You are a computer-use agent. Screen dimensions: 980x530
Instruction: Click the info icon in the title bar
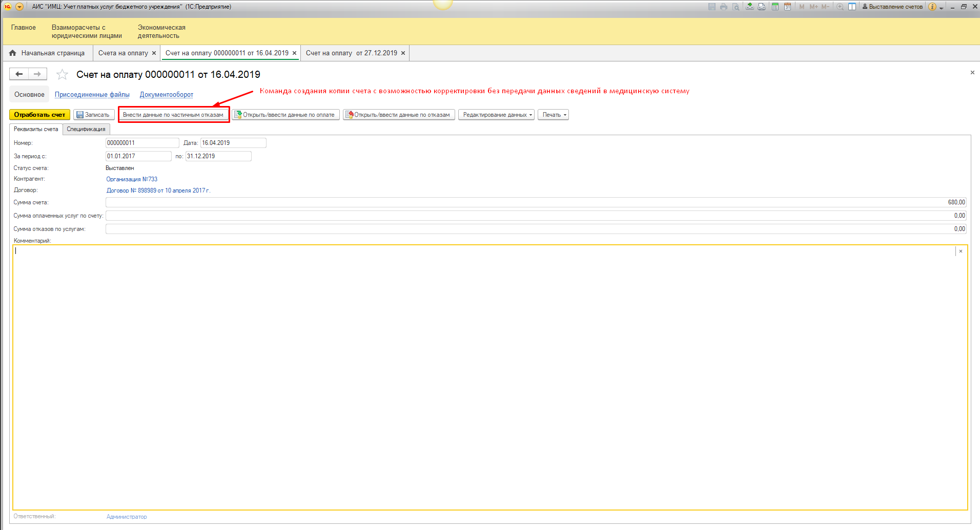(932, 7)
